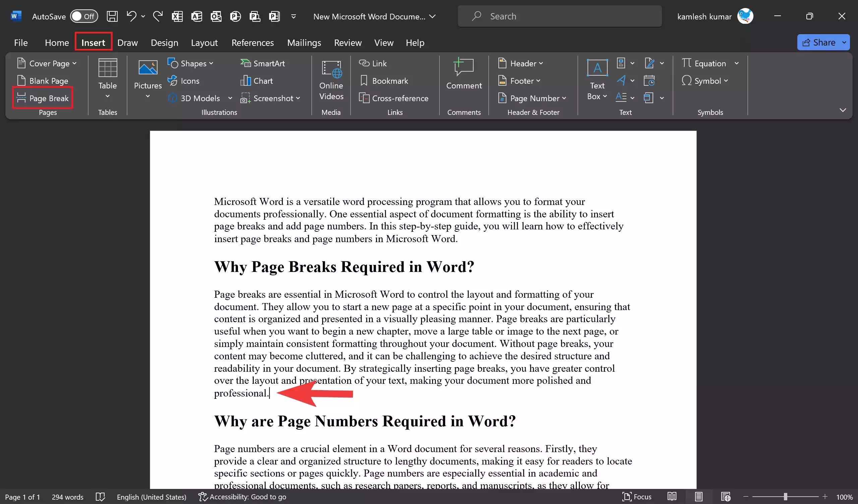Insert a Chart
Image resolution: width=858 pixels, height=504 pixels.
pos(257,81)
